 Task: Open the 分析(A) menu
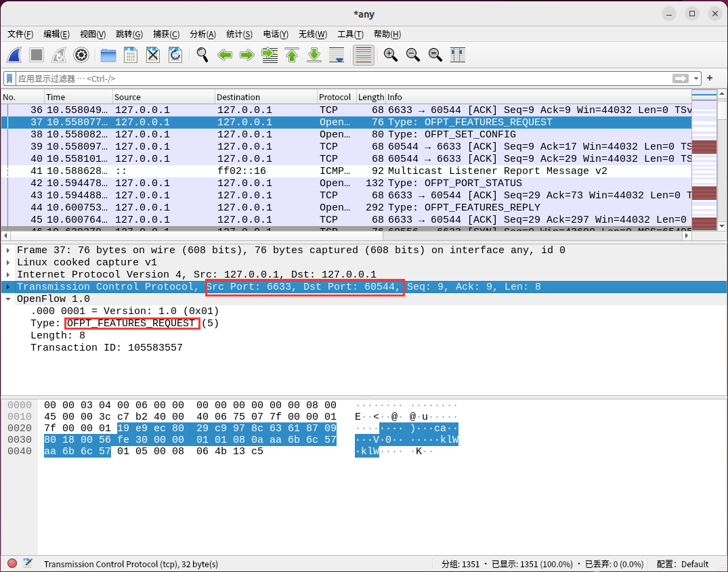click(x=203, y=34)
